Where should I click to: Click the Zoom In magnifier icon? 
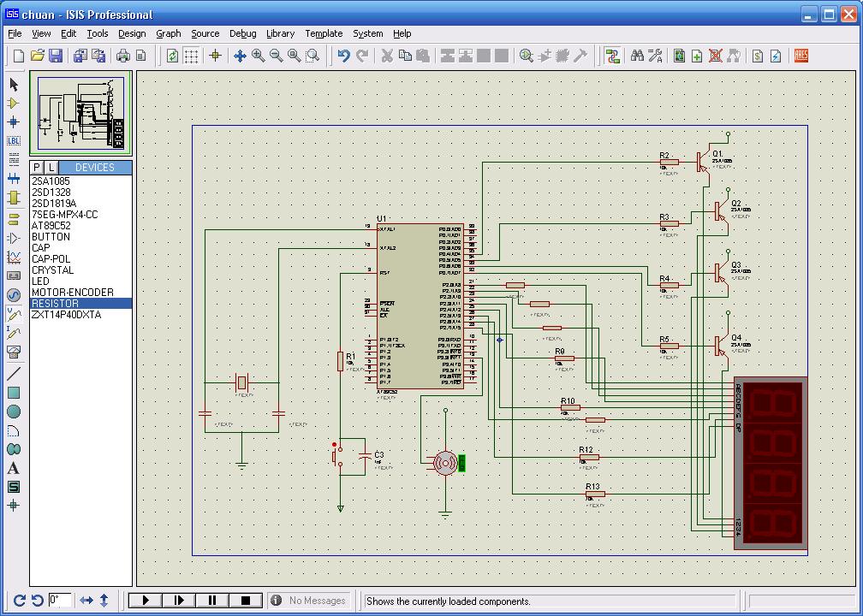(x=258, y=56)
